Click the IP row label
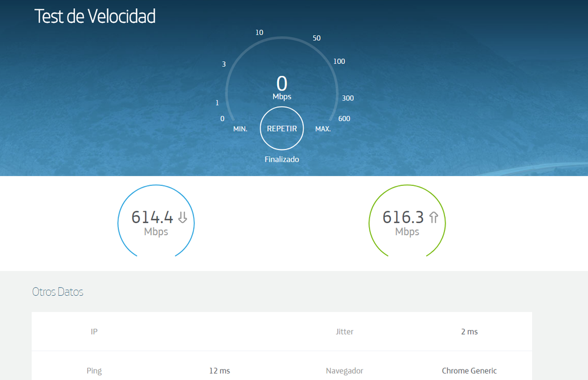The width and height of the screenshot is (588, 380). coord(94,331)
